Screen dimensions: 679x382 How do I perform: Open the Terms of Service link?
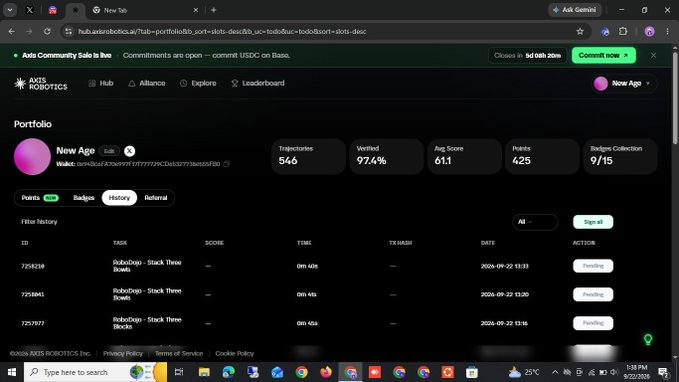point(179,353)
